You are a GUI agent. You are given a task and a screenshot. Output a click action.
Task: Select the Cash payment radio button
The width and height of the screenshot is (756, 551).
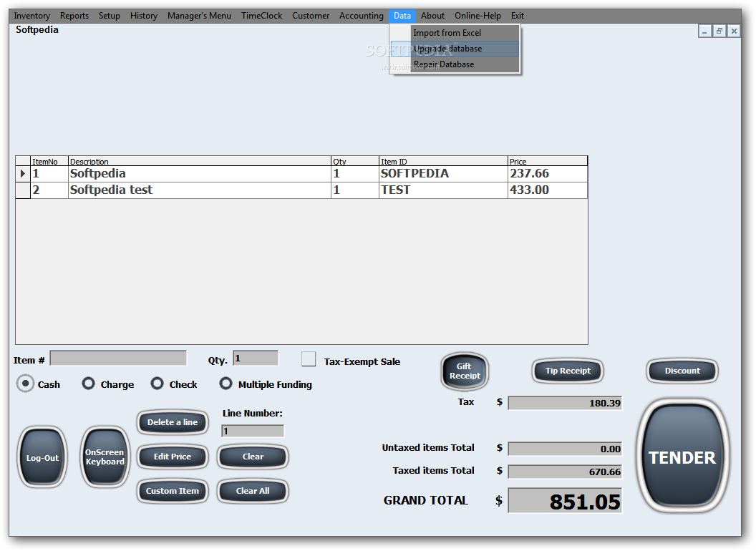tap(25, 384)
